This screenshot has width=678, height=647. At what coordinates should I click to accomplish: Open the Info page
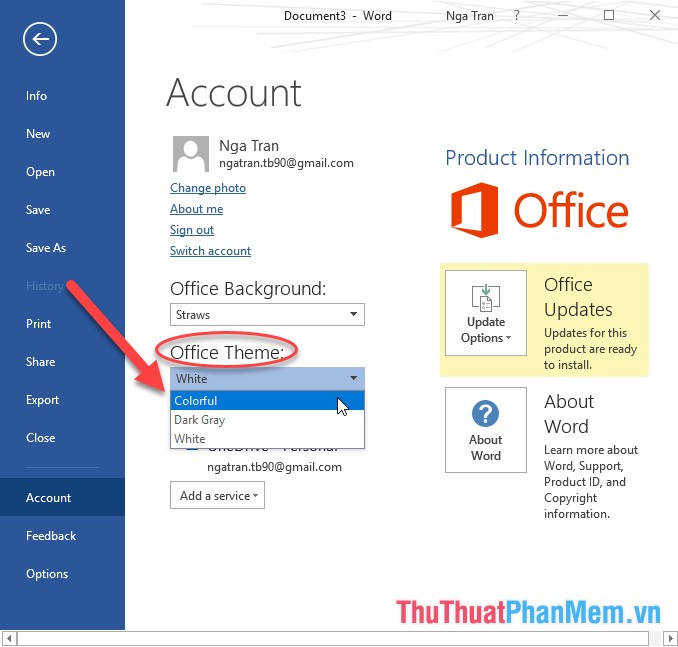(36, 96)
